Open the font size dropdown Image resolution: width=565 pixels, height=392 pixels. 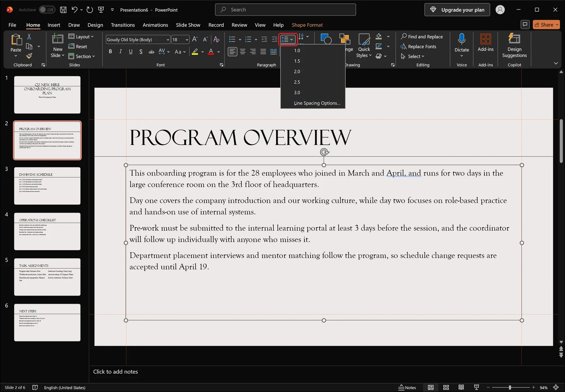(x=187, y=40)
